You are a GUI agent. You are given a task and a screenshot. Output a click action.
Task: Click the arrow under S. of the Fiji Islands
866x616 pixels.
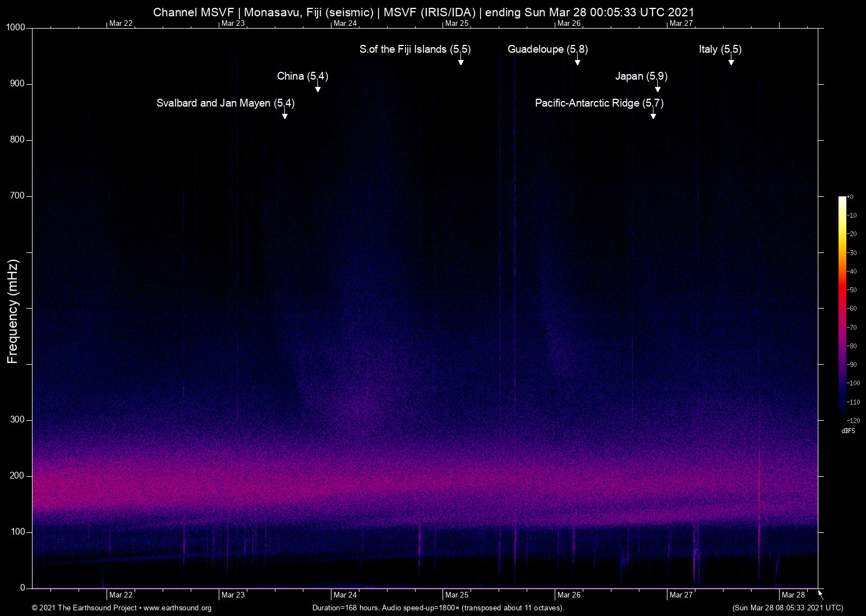tap(460, 61)
